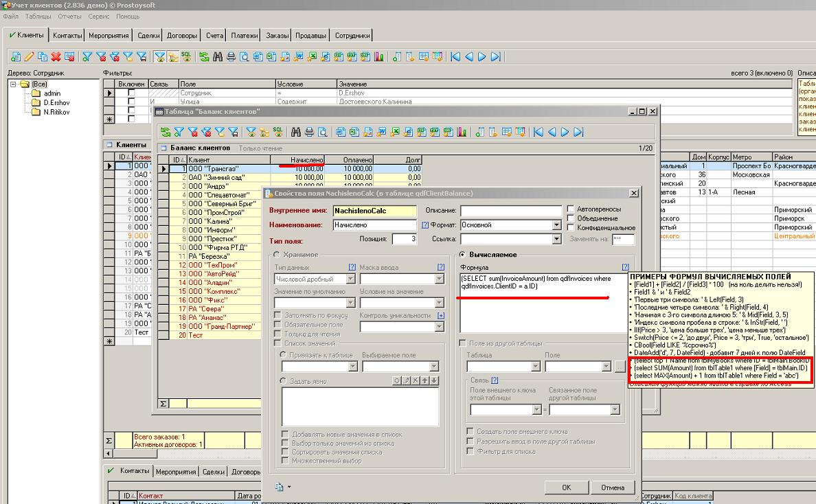
Task: Click the red X delete record icon
Action: click(x=56, y=57)
